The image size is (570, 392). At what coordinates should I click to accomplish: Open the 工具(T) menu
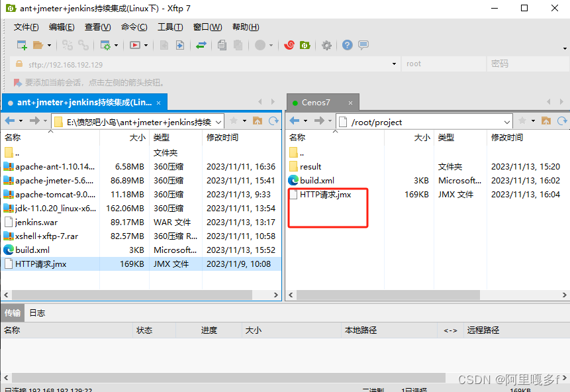point(169,26)
